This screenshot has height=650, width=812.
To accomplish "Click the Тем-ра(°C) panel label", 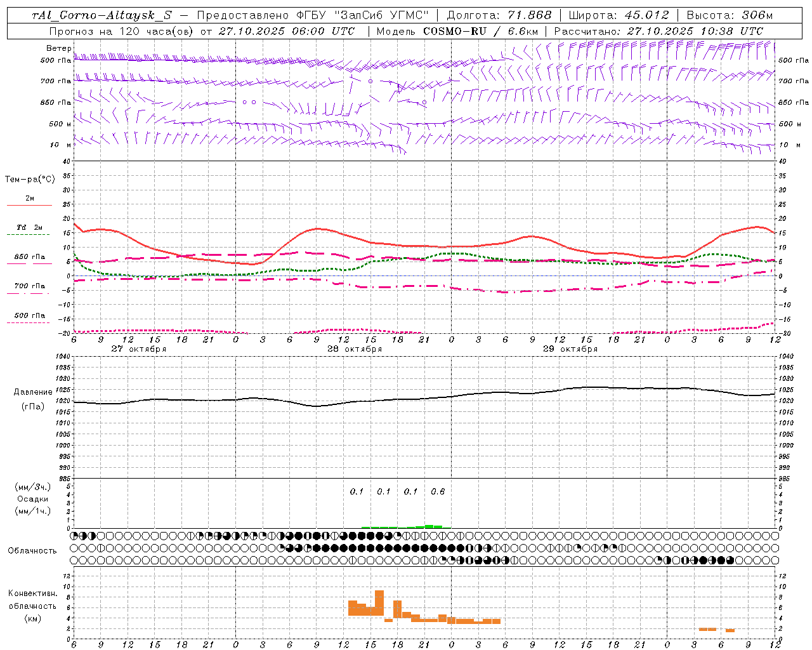I will (30, 180).
